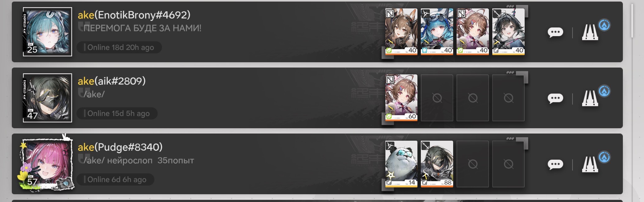Open profile name ake(Pudge#8340)
The height and width of the screenshot is (202, 644).
coord(120,147)
